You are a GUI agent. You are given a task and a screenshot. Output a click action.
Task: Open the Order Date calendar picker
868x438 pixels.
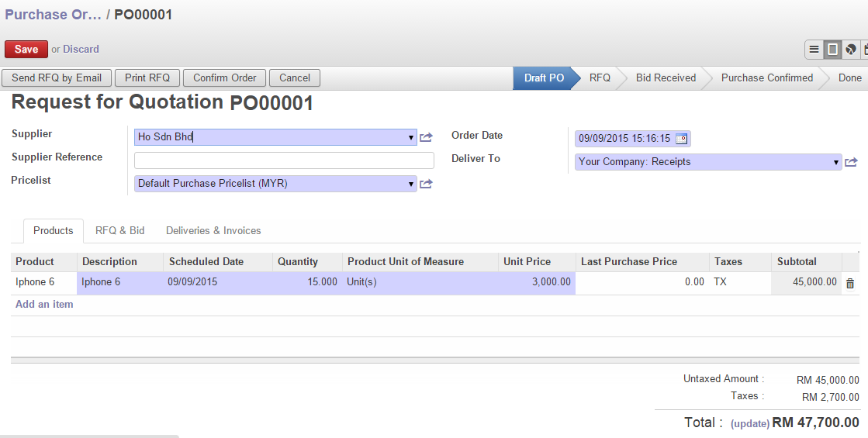tap(681, 139)
